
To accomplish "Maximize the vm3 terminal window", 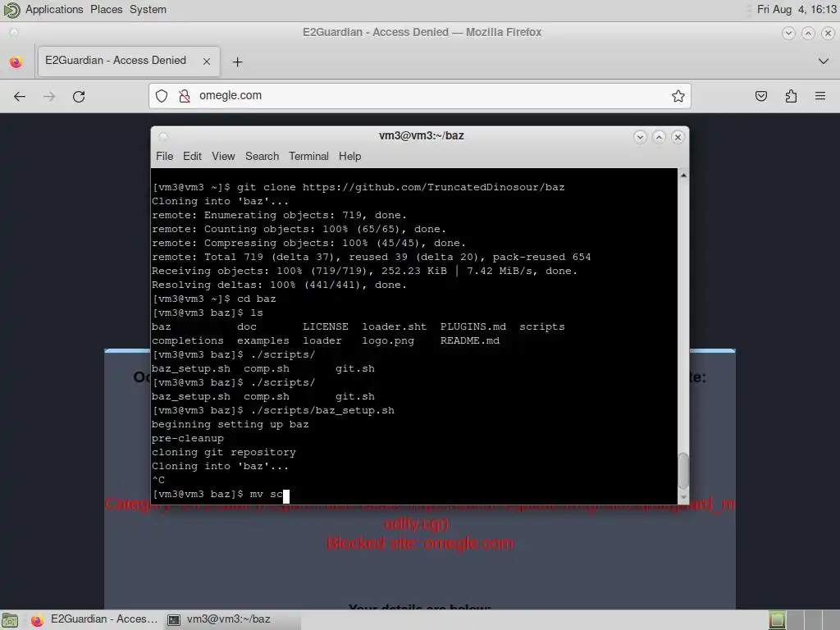I will click(659, 137).
